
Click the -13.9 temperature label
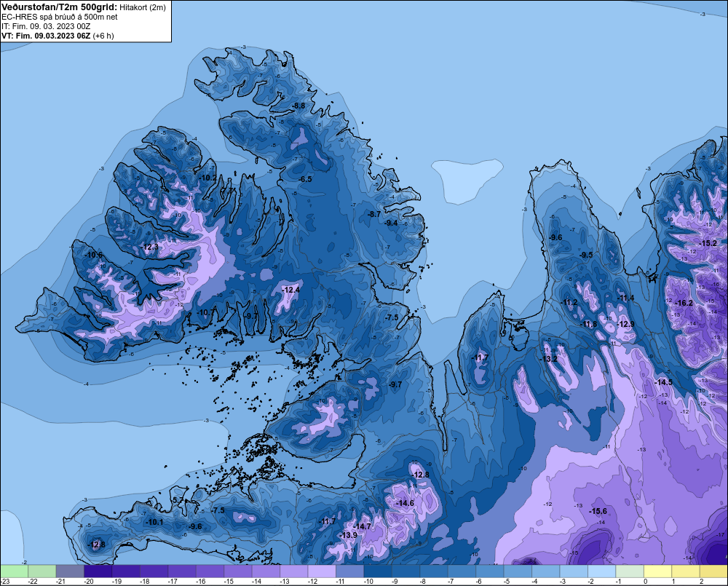[x=348, y=535]
